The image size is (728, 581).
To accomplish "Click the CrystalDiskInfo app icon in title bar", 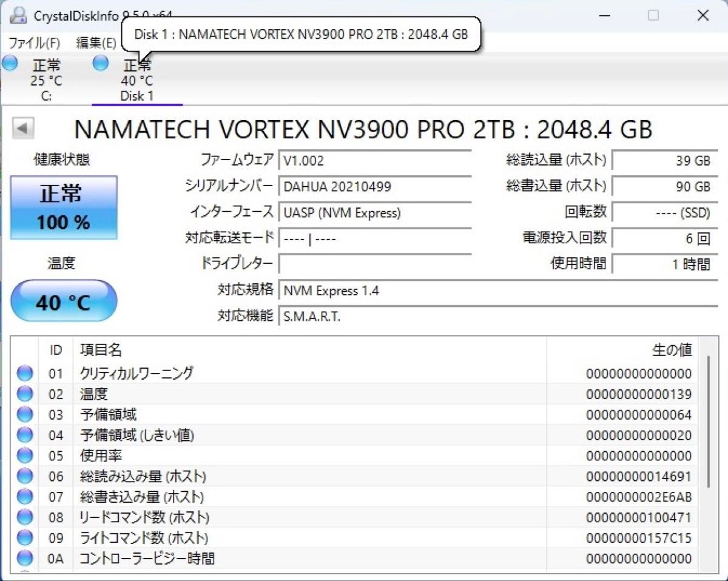I will (x=19, y=15).
